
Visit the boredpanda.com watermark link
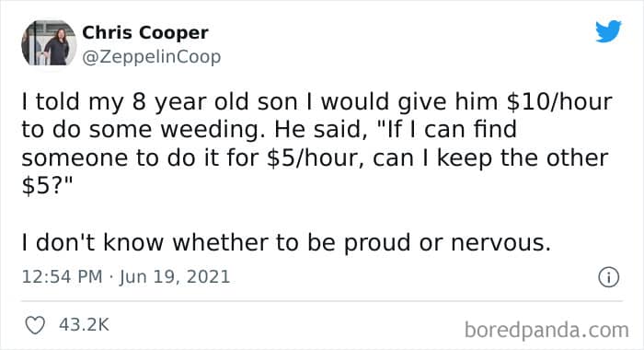click(x=546, y=330)
